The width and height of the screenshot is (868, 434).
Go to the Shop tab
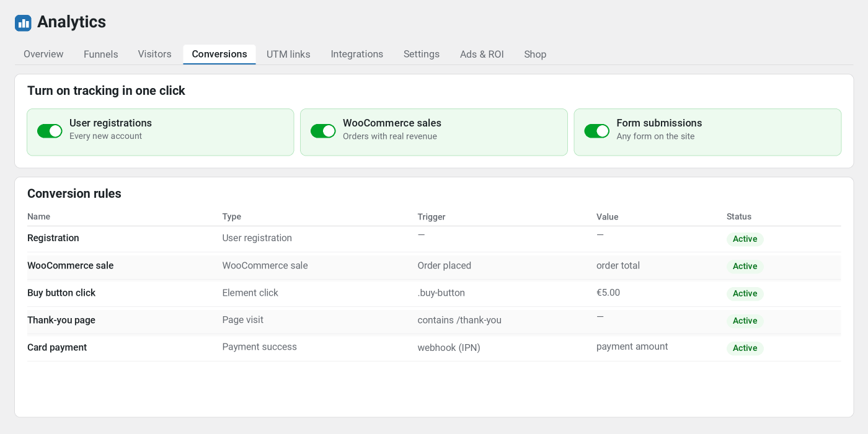click(x=535, y=54)
